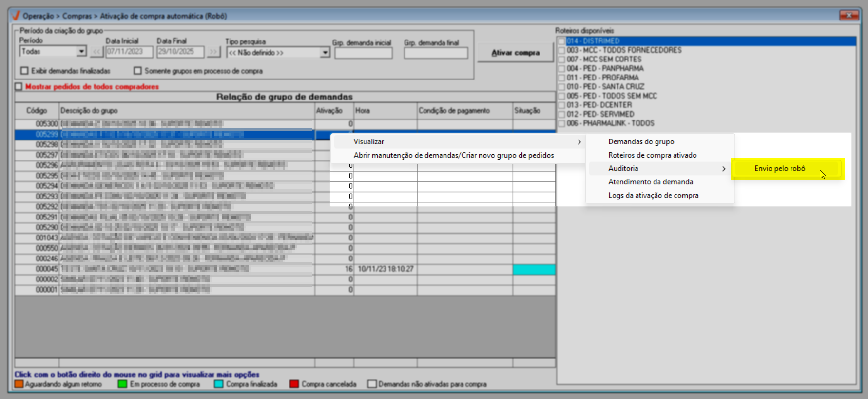This screenshot has height=399, width=868.
Task: Toggle 'Mostrar pedidos de todos compradores' checkbox
Action: tap(19, 87)
